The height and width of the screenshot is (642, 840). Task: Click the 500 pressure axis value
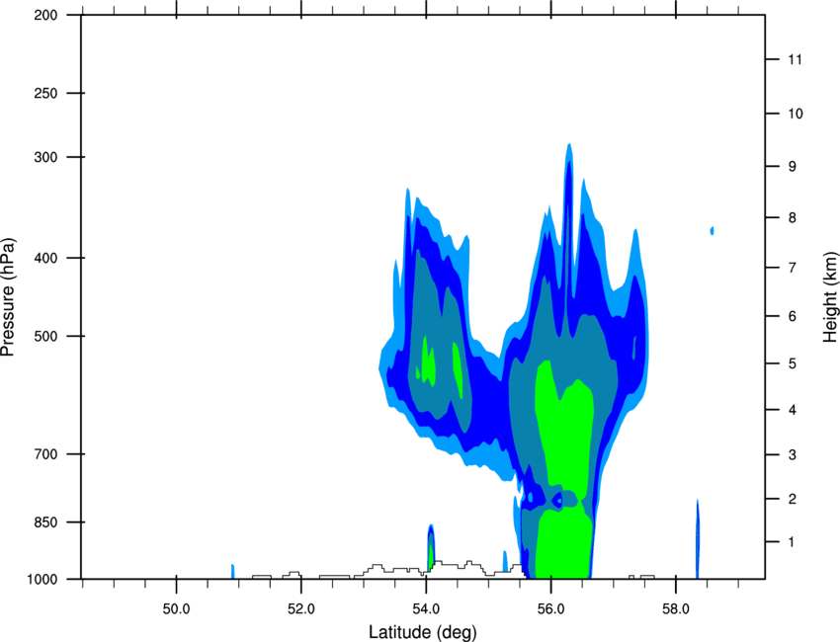(x=46, y=336)
